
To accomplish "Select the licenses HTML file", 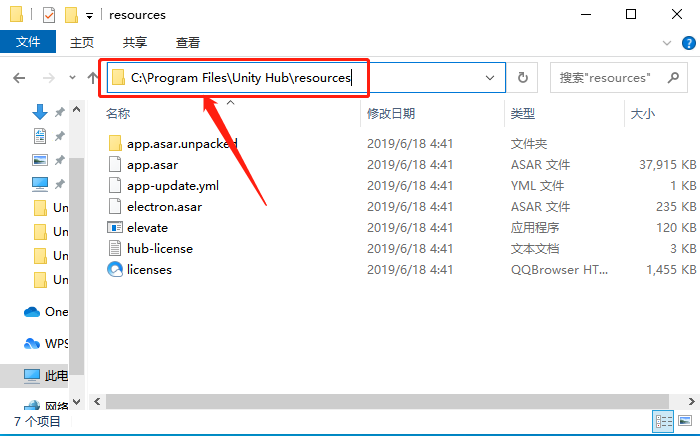I will pyautogui.click(x=149, y=270).
